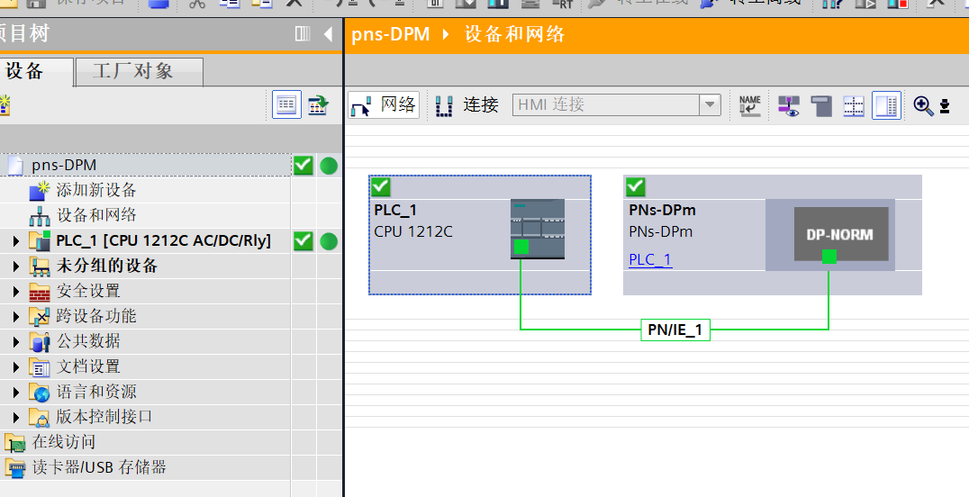The width and height of the screenshot is (969, 497).
Task: Expand the 版本控制接口 node
Action: (16, 417)
